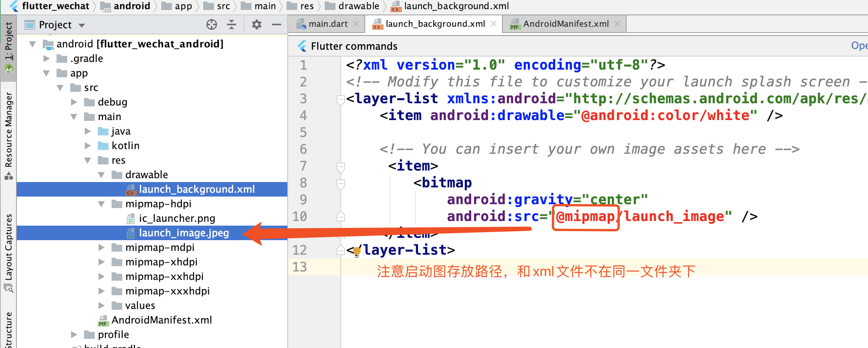Open the Resource Manager side tab
The image size is (868, 348).
tap(8, 136)
